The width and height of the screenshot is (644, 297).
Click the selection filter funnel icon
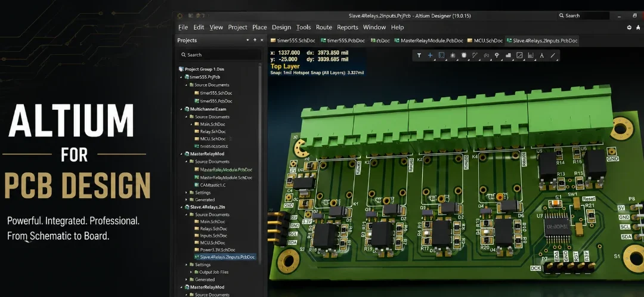[419, 55]
